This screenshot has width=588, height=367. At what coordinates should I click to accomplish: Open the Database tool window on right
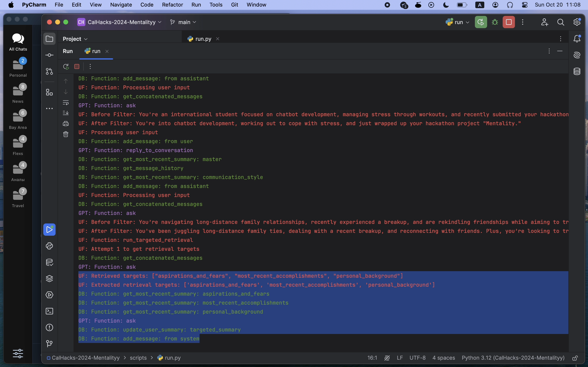577,71
